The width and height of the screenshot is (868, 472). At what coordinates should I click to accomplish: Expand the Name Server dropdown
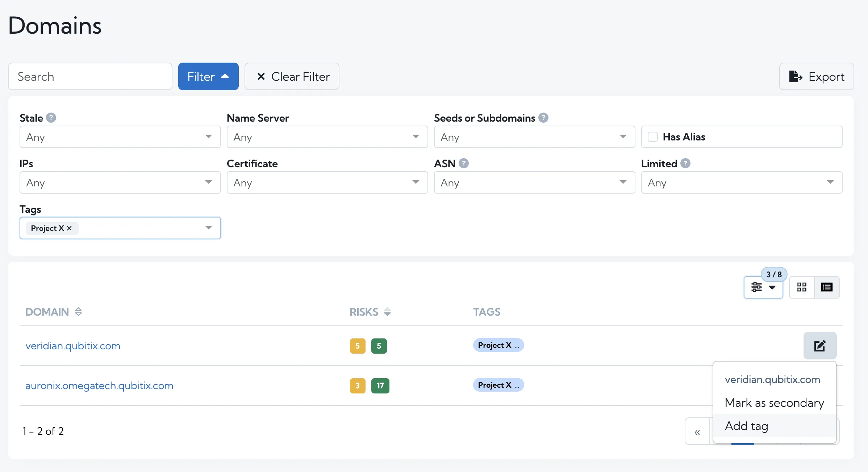coord(327,137)
